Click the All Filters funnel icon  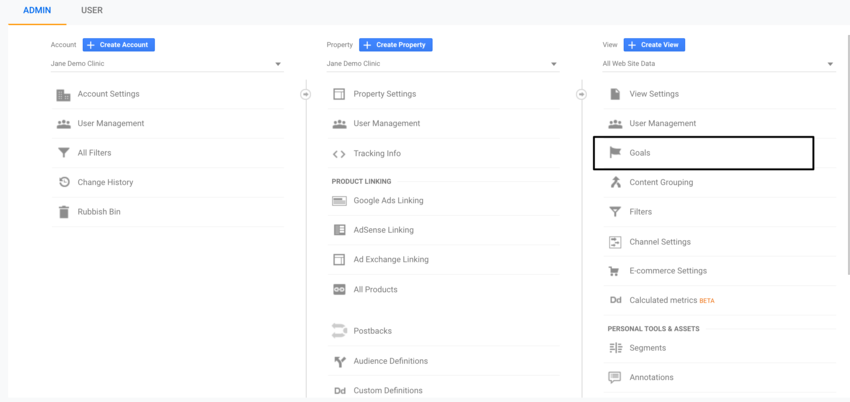pos(64,153)
